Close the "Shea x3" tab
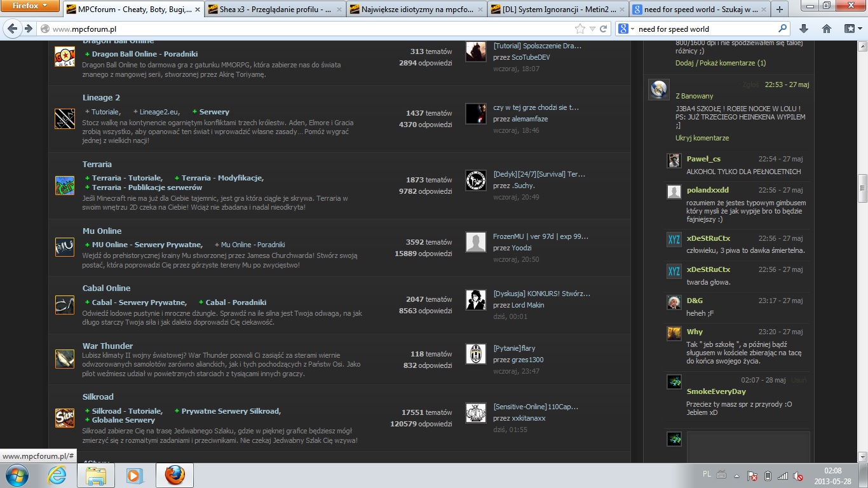 pyautogui.click(x=339, y=10)
